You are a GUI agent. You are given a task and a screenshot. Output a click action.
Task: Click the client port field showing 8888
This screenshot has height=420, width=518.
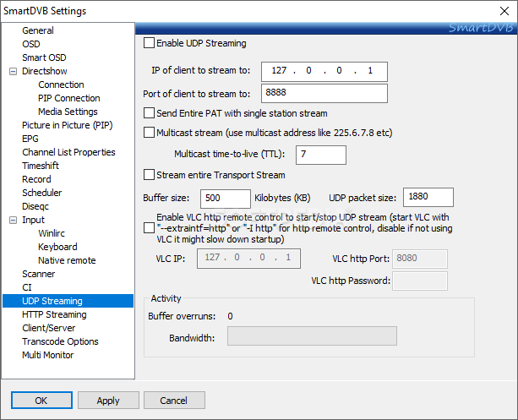pos(324,93)
